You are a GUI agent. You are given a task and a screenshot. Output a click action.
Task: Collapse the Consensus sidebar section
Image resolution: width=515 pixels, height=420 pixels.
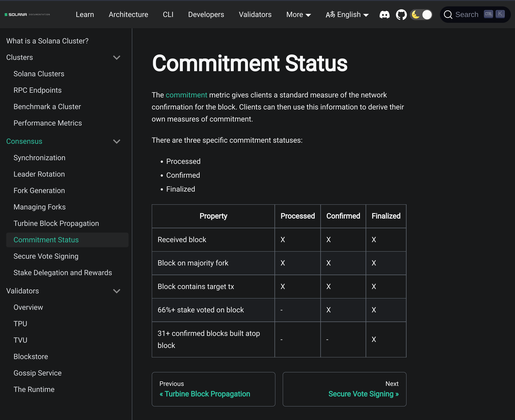click(x=117, y=142)
